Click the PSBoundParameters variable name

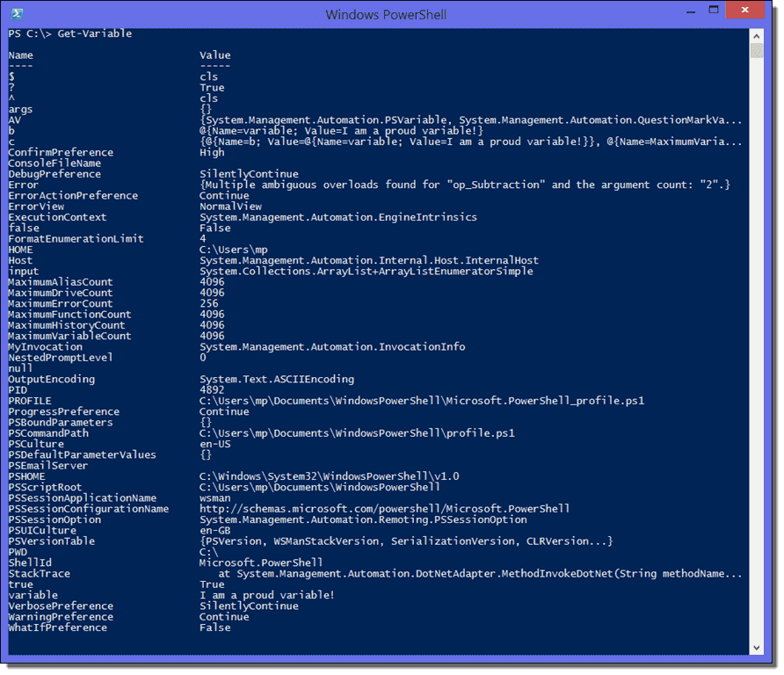pyautogui.click(x=61, y=423)
